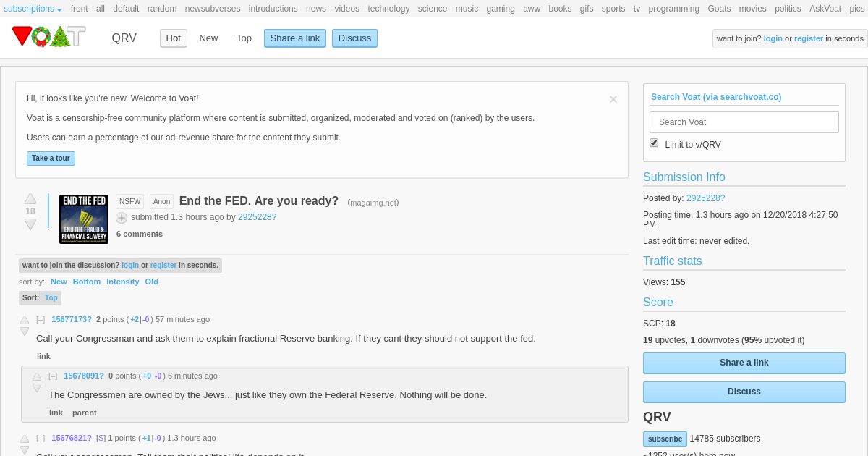
Task: Collapse comment 15676821 with [–] toggle
Action: click(x=41, y=438)
